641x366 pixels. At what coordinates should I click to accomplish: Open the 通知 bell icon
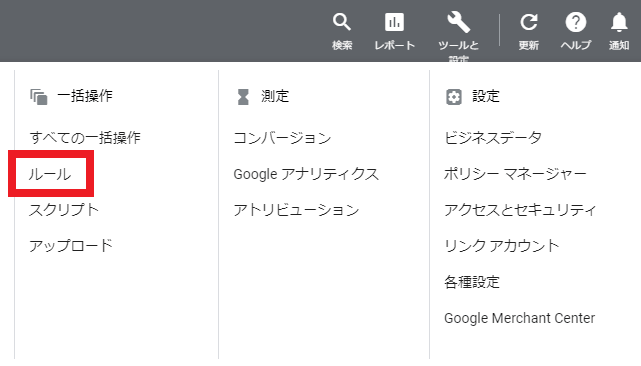point(619,22)
